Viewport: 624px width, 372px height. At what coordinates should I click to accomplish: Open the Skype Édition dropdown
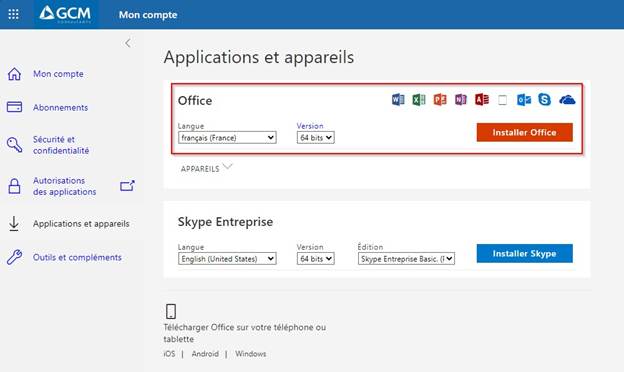[406, 259]
